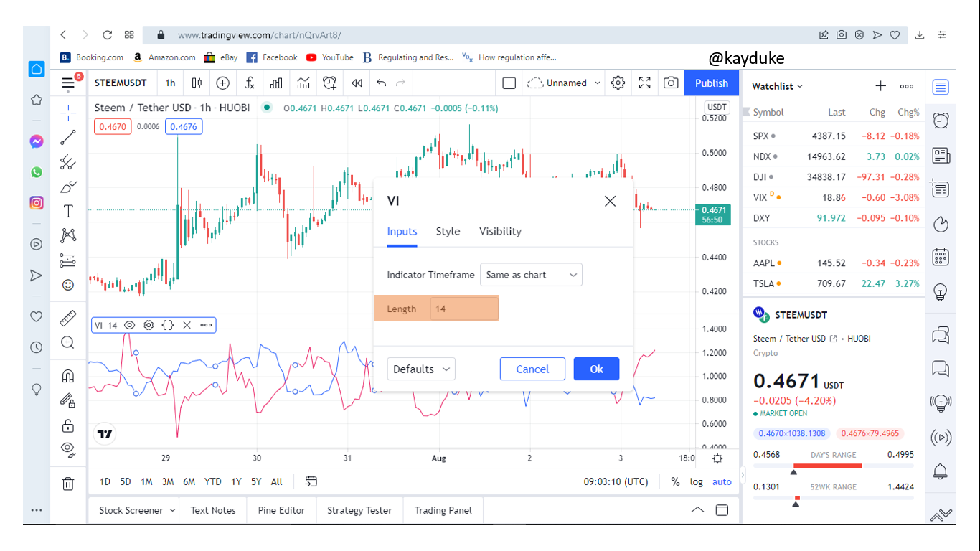Click the compare or add symbol icon
This screenshot has width=980, height=551.
(x=223, y=83)
